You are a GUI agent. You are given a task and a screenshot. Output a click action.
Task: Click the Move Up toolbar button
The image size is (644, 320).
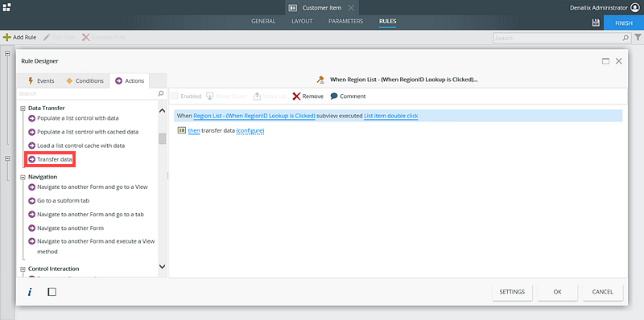click(x=270, y=96)
